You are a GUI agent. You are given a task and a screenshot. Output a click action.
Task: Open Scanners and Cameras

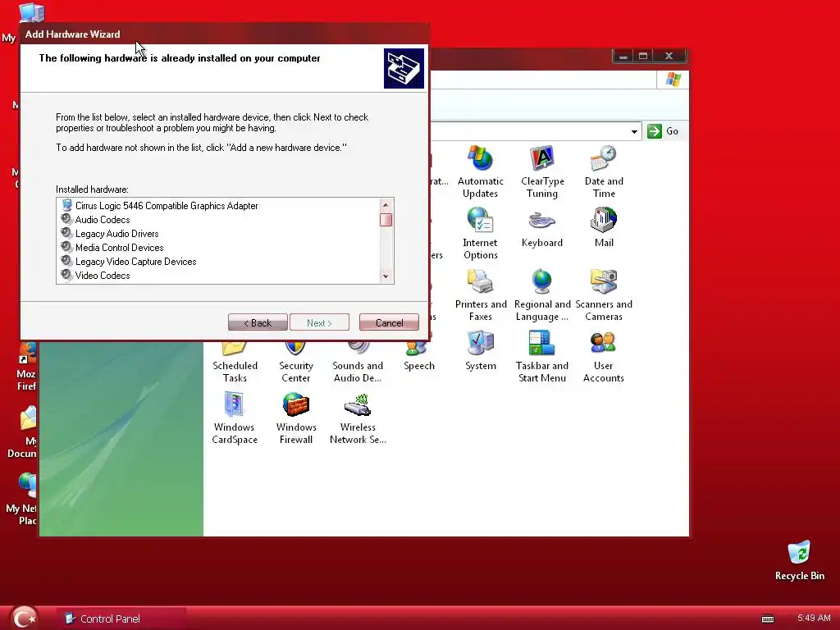pos(604,295)
